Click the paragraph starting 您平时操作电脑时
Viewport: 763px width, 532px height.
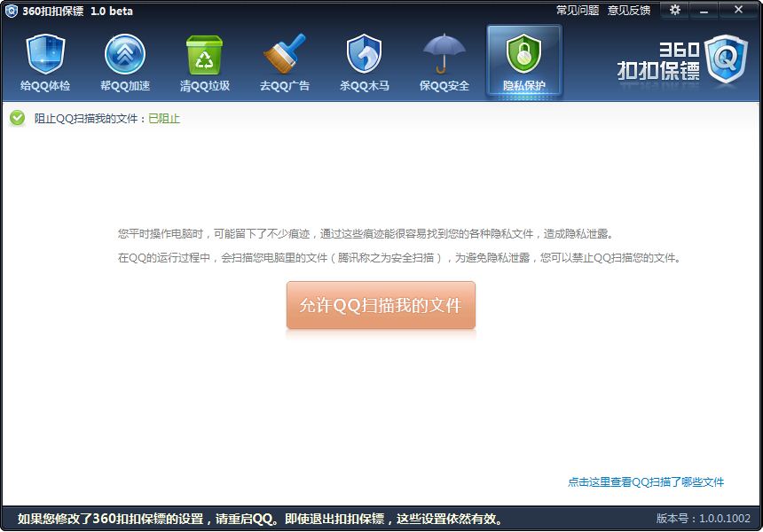pos(366,234)
